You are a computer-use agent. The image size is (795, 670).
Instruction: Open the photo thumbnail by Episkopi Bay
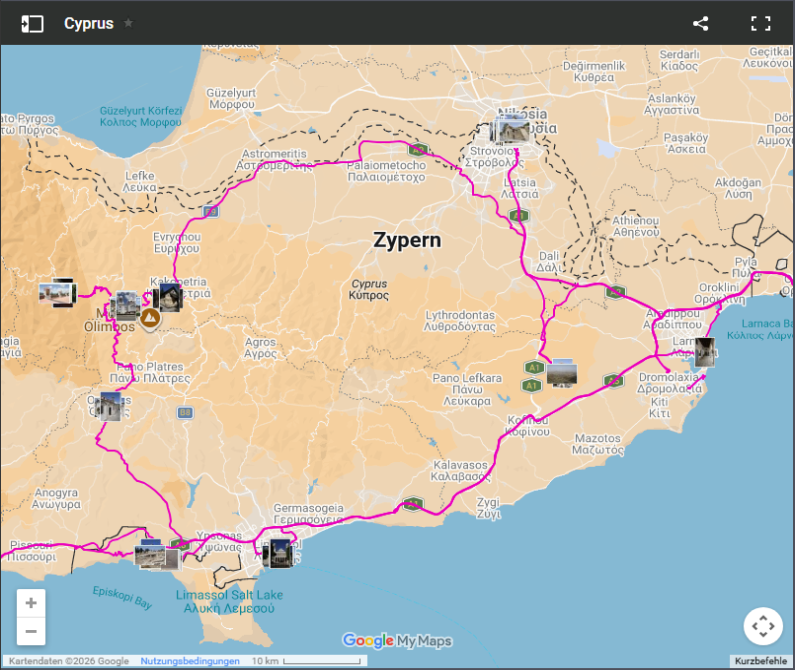(155, 555)
